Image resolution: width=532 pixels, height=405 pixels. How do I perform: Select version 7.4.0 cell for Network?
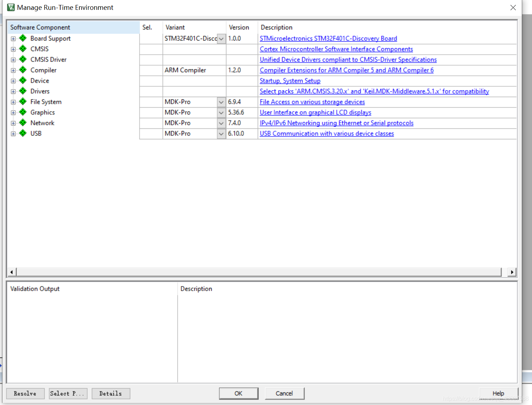click(x=242, y=123)
